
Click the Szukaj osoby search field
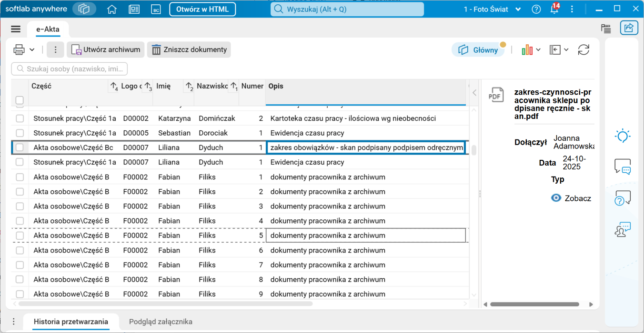click(70, 69)
